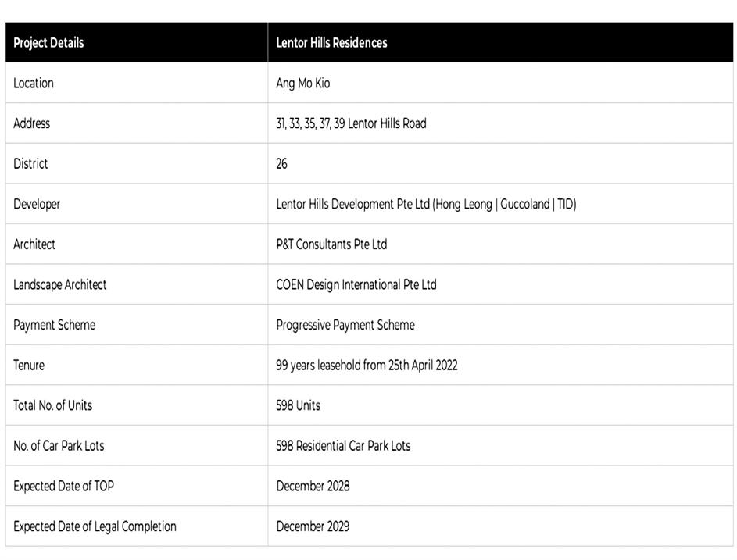Image resolution: width=737 pixels, height=560 pixels.
Task: Select the "Lentor Hills Residences" header text
Action: pyautogui.click(x=331, y=43)
